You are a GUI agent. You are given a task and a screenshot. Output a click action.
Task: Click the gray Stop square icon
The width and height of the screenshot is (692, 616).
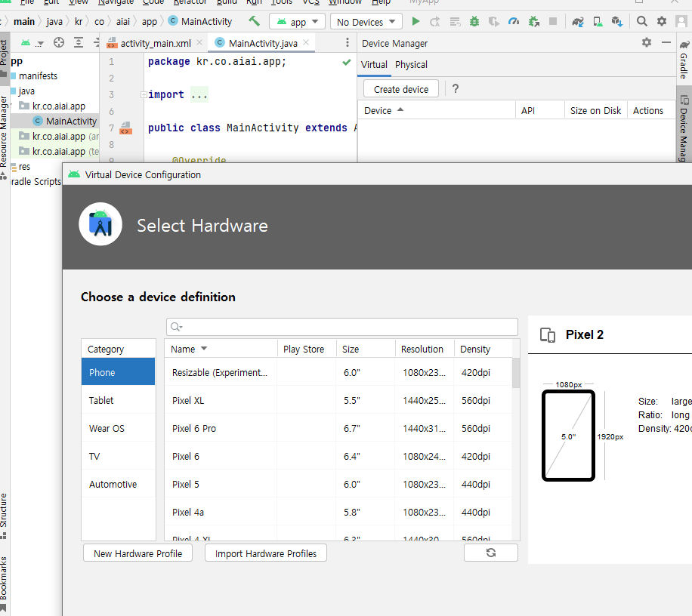pyautogui.click(x=552, y=21)
